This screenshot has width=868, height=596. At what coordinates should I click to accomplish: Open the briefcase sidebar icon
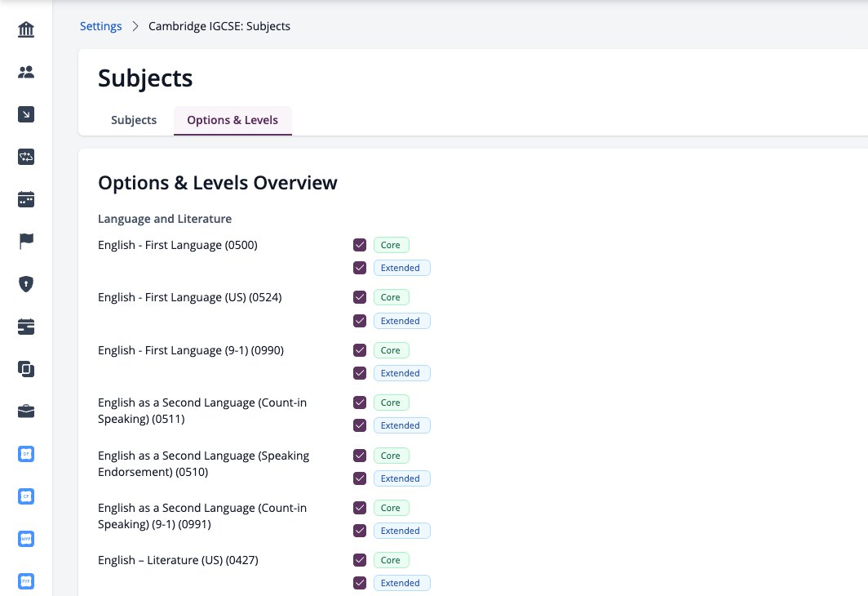[x=26, y=411]
